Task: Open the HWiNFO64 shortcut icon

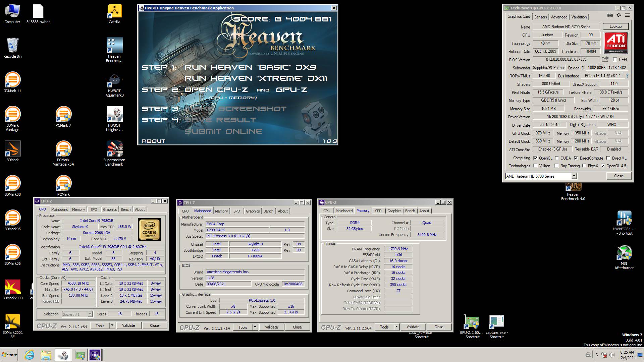Action: pyautogui.click(x=624, y=223)
